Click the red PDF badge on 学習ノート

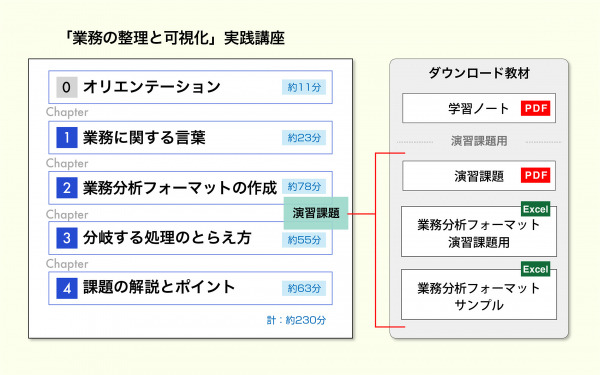pyautogui.click(x=535, y=108)
